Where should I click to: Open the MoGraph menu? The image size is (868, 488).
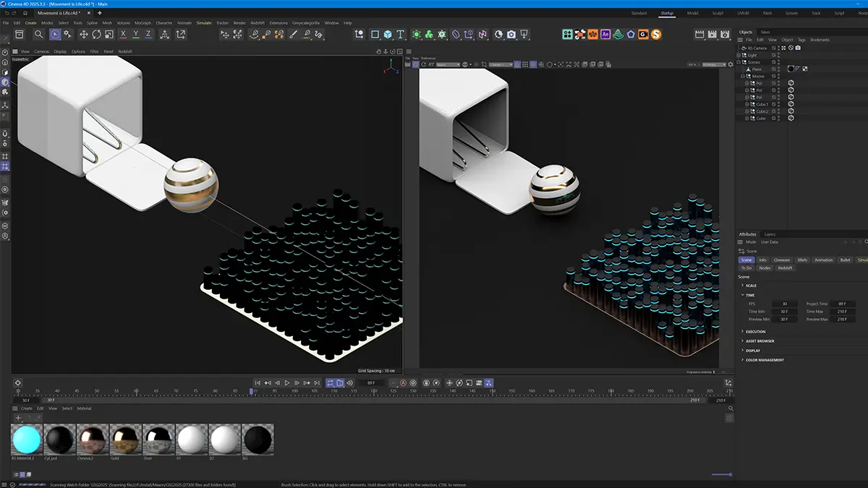(142, 22)
